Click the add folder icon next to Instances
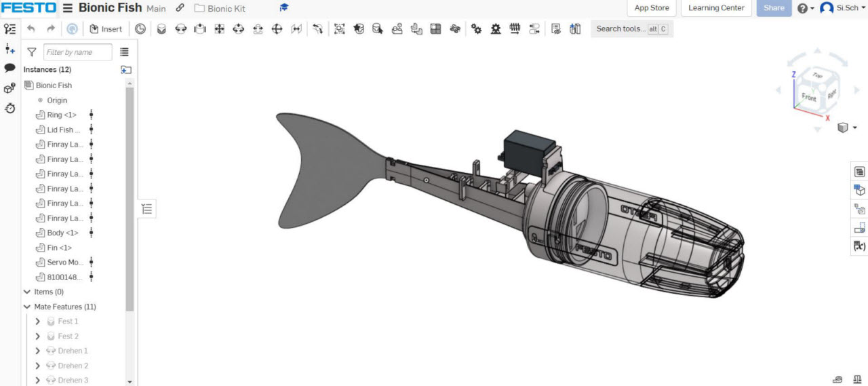Screen dimensions: 868x386 click(x=125, y=69)
